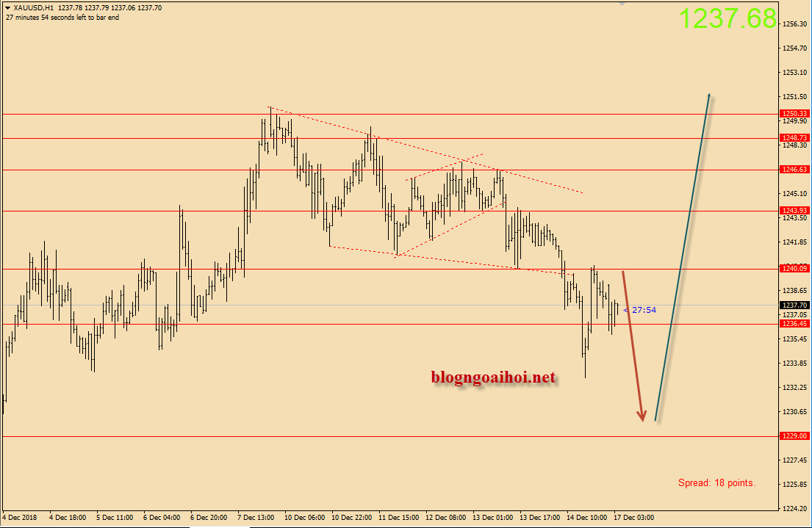812x528 pixels.
Task: Select the 1229.00 red price level tag
Action: tap(794, 436)
